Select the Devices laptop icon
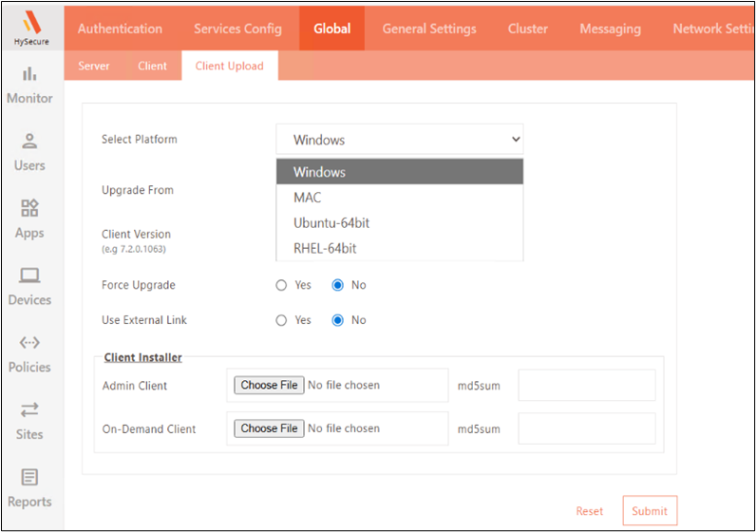The width and height of the screenshot is (756, 532). [29, 275]
